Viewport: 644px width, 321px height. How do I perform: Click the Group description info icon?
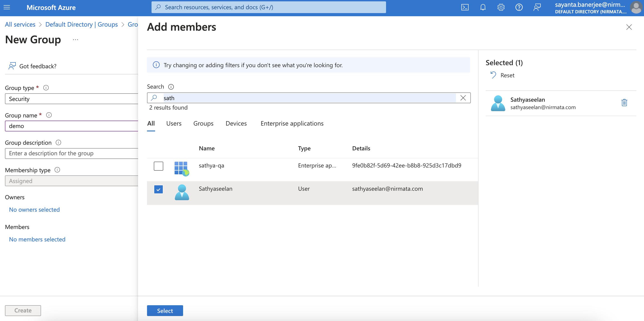click(x=58, y=142)
